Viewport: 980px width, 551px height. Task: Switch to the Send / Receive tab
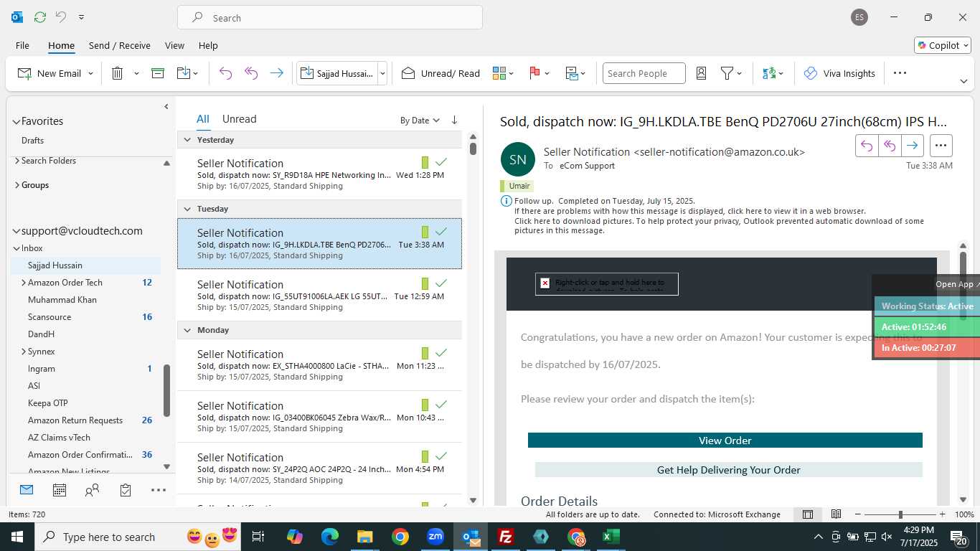click(119, 45)
